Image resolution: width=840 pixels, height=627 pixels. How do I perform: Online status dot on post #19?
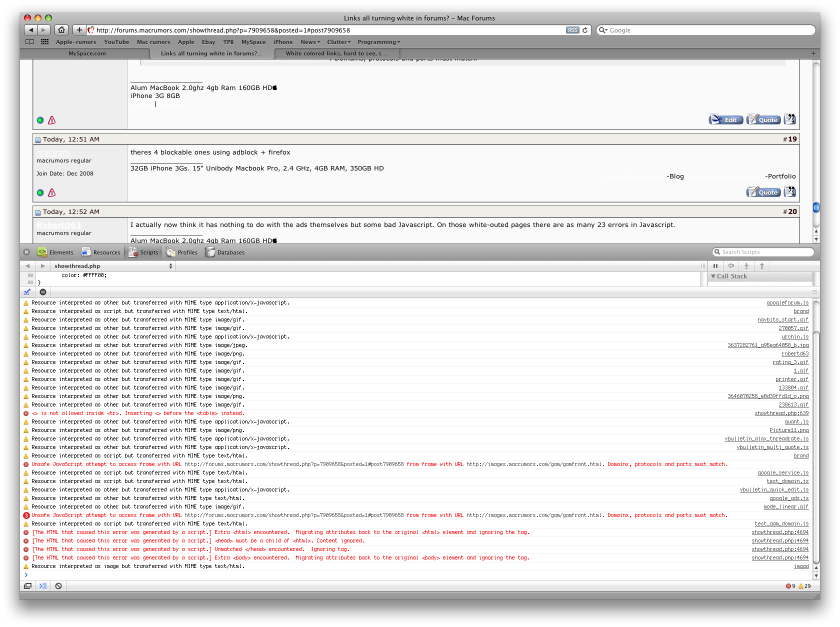[x=40, y=192]
